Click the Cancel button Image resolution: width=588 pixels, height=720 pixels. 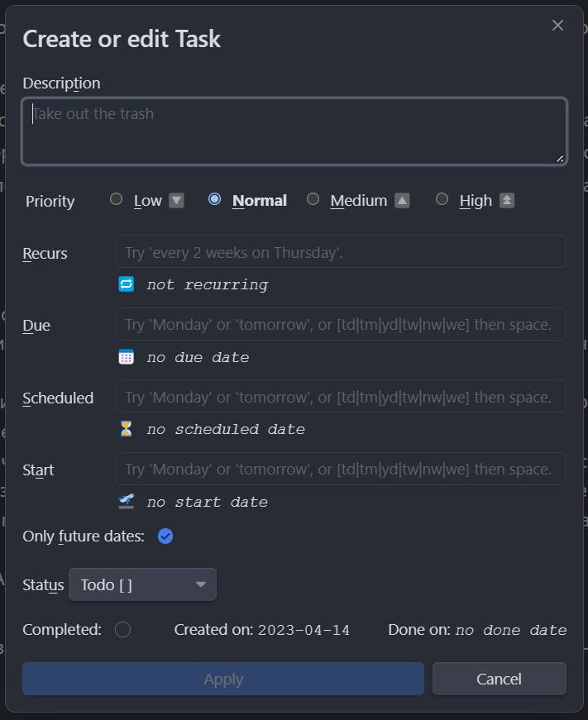(x=499, y=679)
